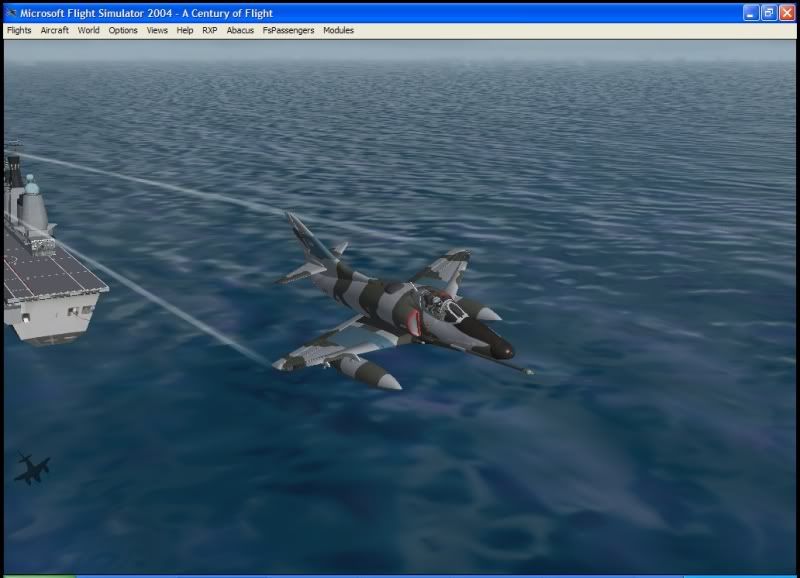Open the Views menu

point(157,31)
